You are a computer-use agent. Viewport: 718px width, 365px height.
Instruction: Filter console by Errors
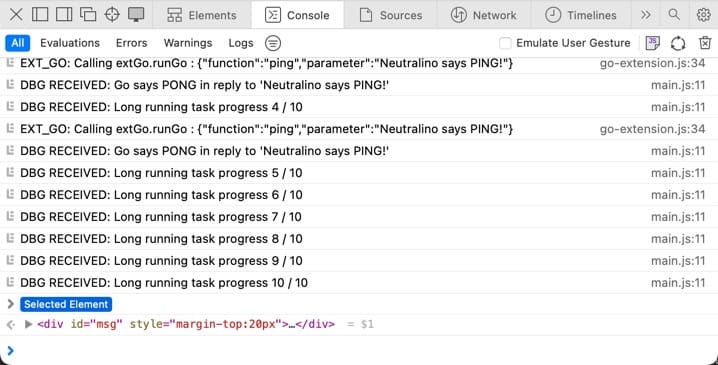click(131, 43)
